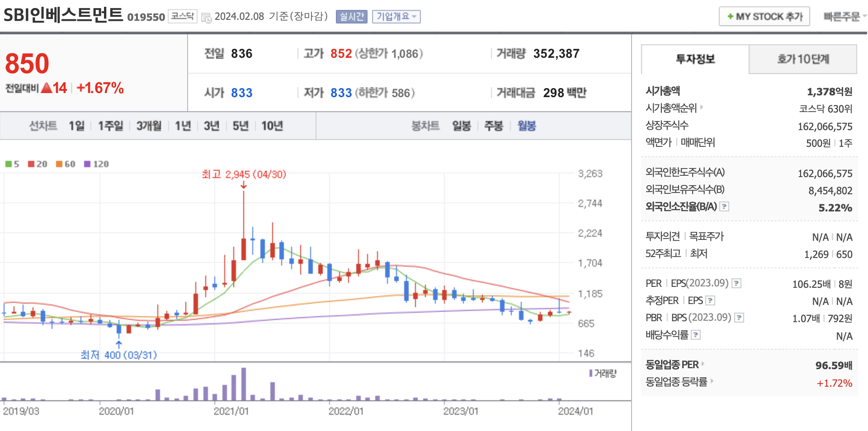This screenshot has width=868, height=431.
Task: Click the 시가총액순위 link
Action: coord(671,108)
